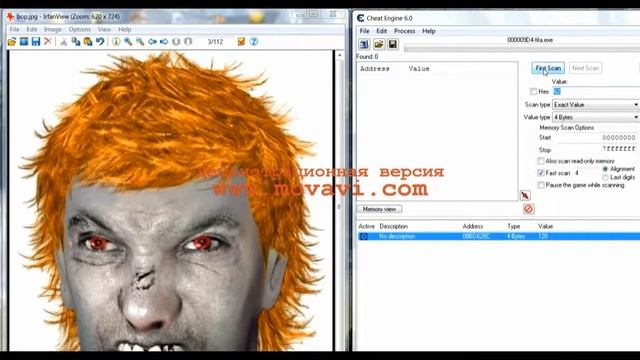Click the 3/112 image counter in IrfanView
This screenshot has height=360, width=640.
coord(215,42)
